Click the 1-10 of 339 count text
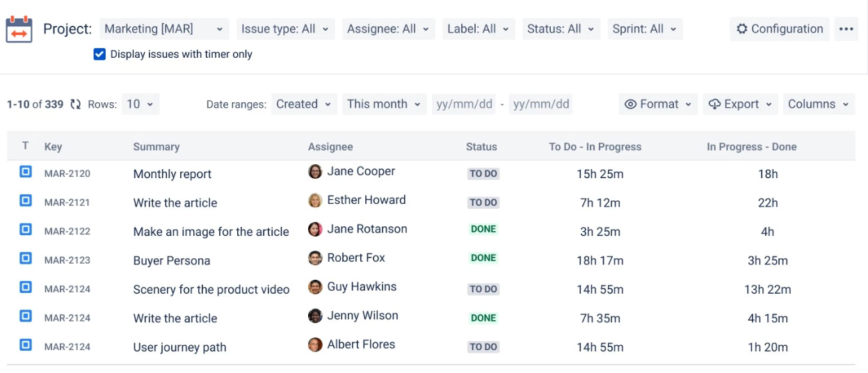Viewport: 868px width, 373px height. pos(35,104)
